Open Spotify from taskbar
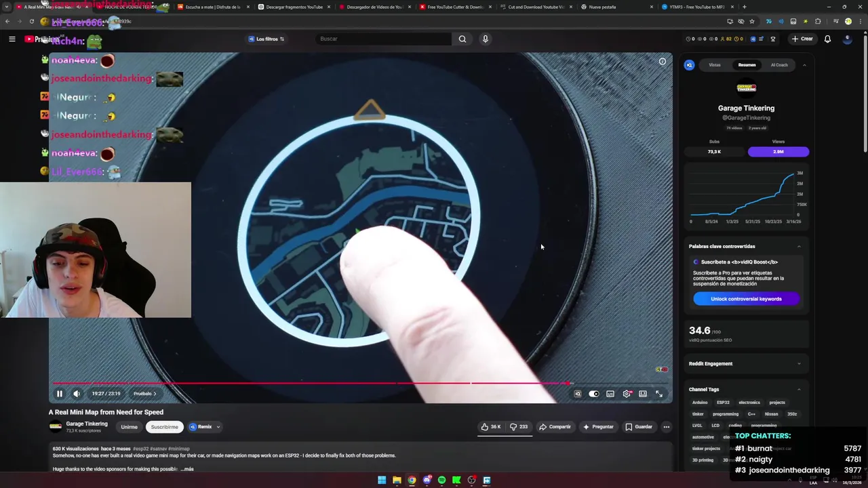This screenshot has width=868, height=488. pyautogui.click(x=441, y=481)
